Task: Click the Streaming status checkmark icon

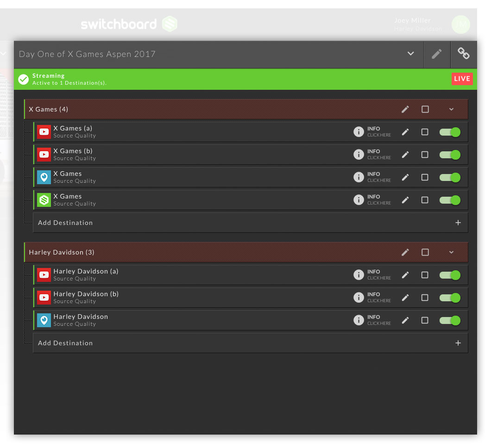Action: [x=23, y=80]
